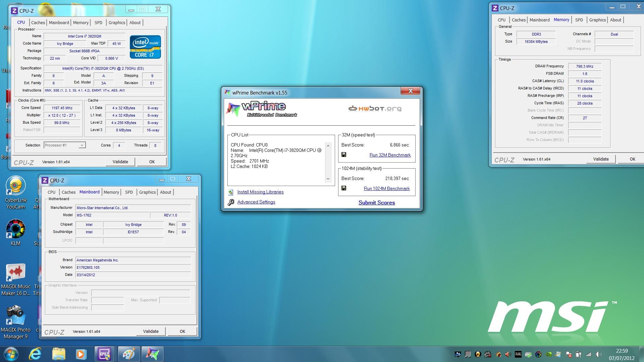This screenshot has width=644, height=362.
Task: Open SPD tab in top-left CPU-Z
Action: 98,22
